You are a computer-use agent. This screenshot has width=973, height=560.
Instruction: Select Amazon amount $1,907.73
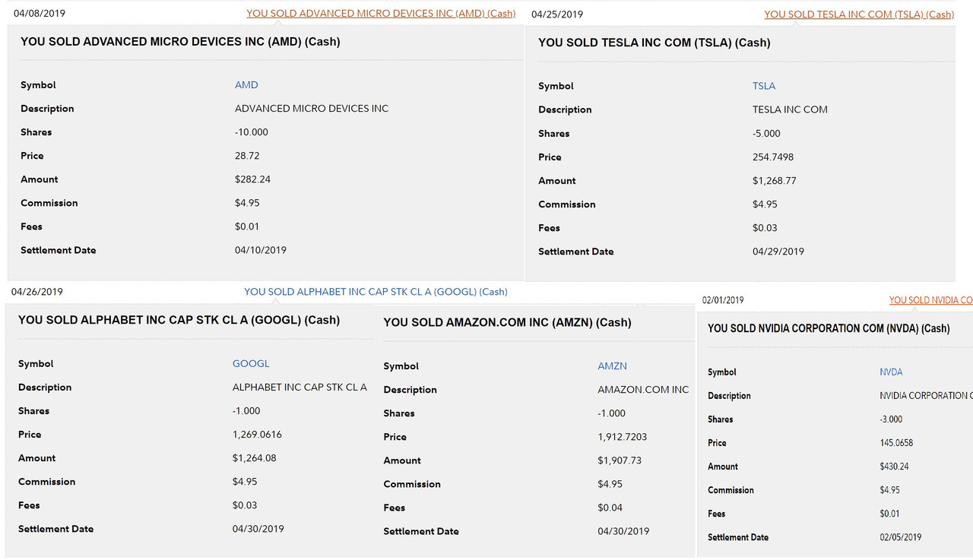click(620, 460)
